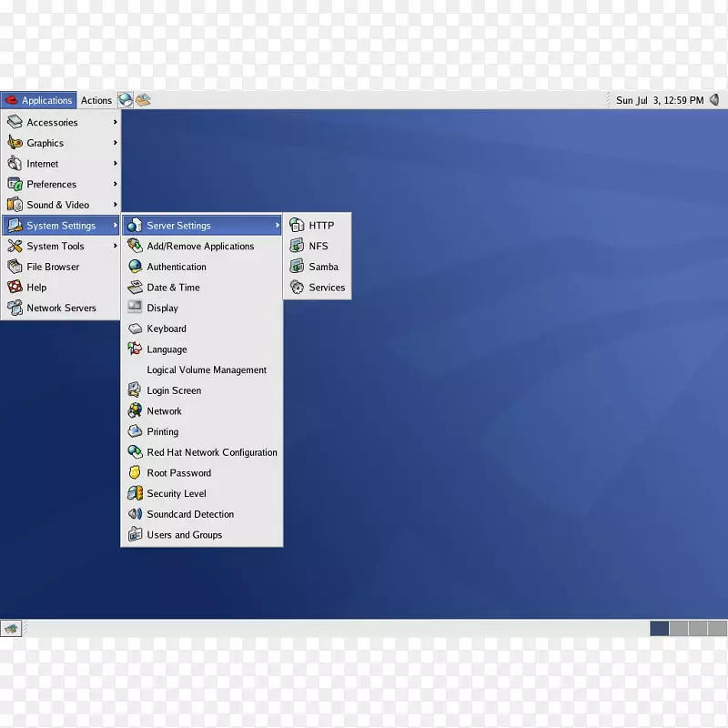Screen dimensions: 728x728
Task: Open the Actions menu
Action: [x=96, y=100]
